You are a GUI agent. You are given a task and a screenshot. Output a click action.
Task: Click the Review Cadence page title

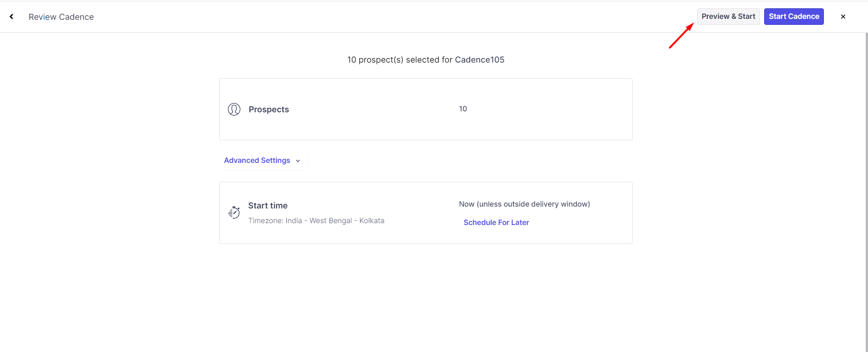click(x=61, y=17)
